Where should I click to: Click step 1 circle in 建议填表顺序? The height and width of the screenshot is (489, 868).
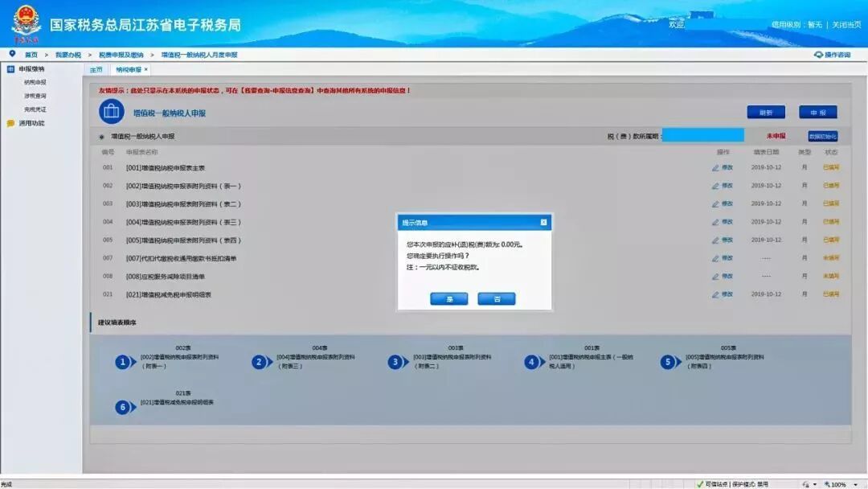click(x=122, y=362)
